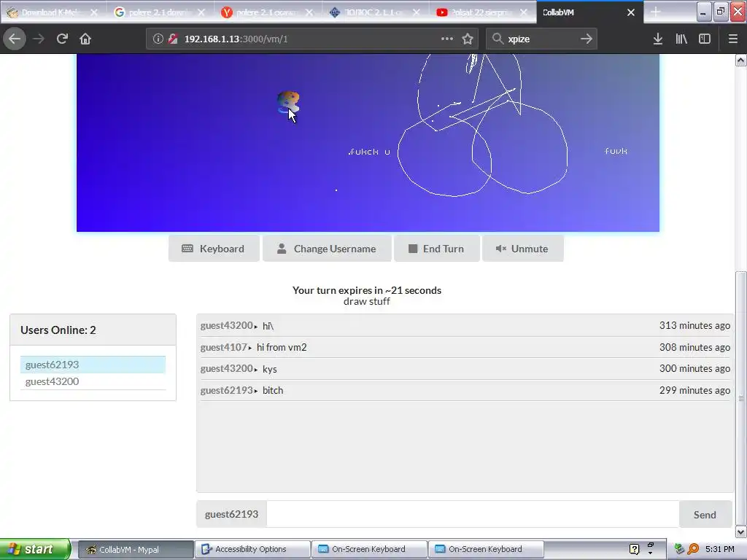Open a new tab with plus button
747x560 pixels.
pos(656,12)
